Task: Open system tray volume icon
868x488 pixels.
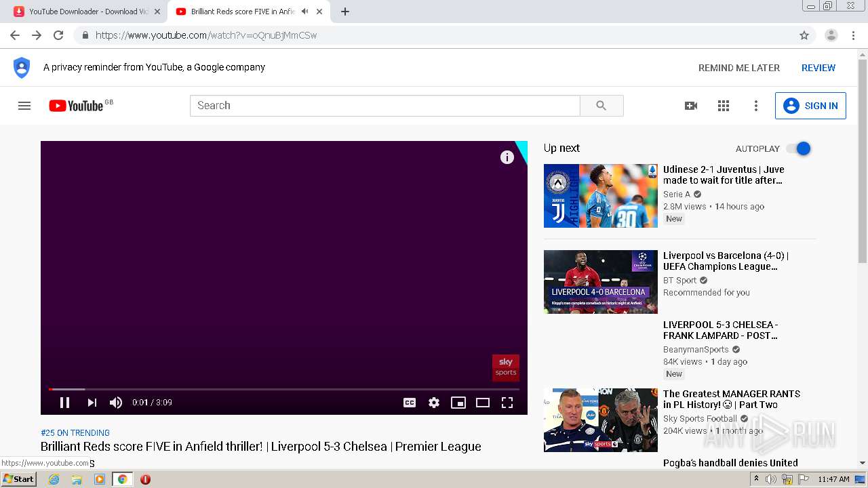Action: tap(771, 479)
